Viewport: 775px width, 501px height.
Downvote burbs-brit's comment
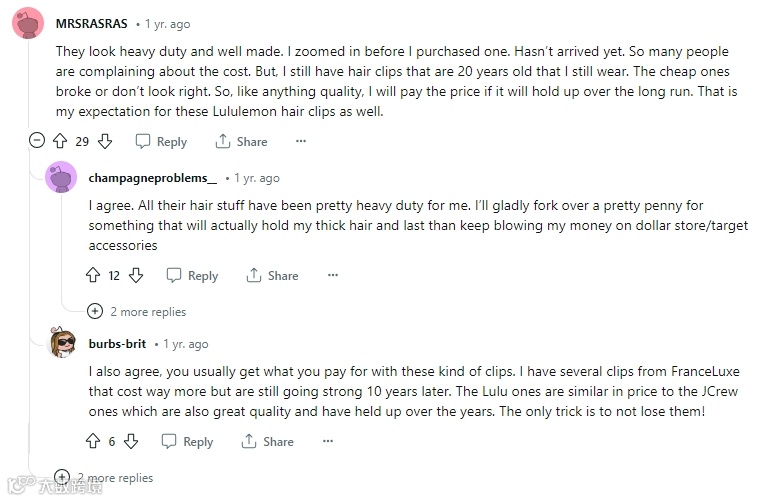(x=131, y=441)
